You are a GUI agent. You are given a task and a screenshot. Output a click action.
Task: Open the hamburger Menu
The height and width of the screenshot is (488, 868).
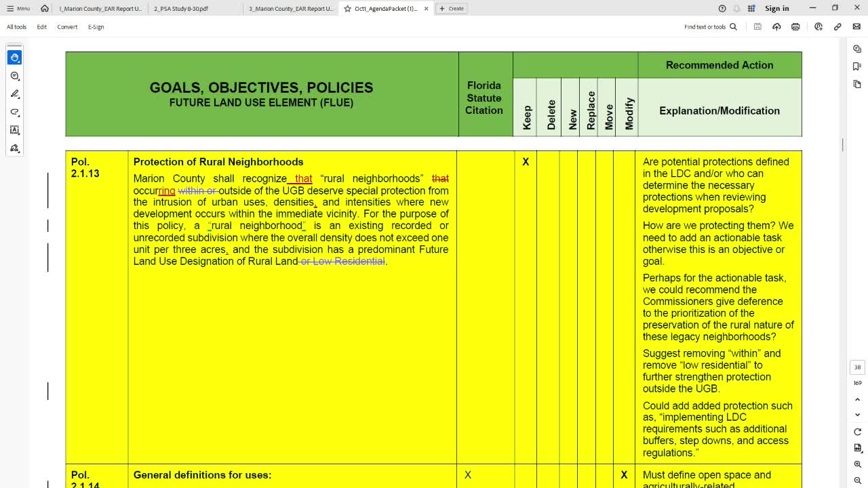[18, 8]
